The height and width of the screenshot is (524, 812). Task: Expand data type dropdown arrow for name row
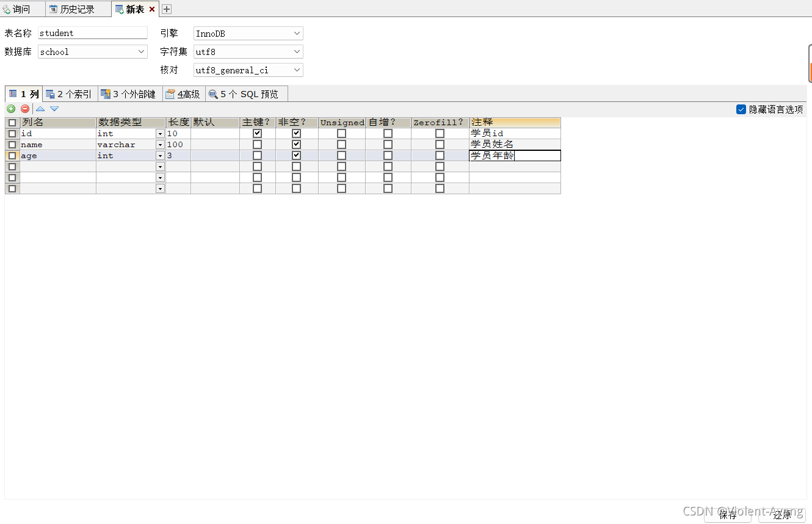pyautogui.click(x=160, y=144)
